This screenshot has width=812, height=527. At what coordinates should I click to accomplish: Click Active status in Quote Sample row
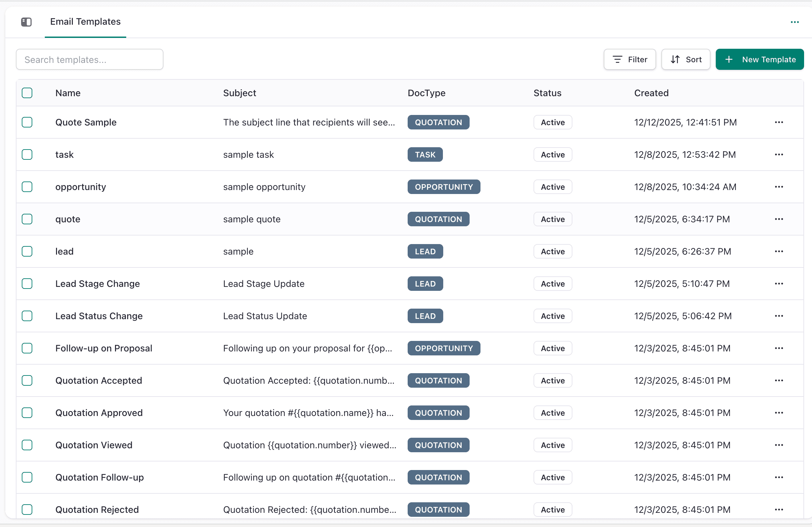pyautogui.click(x=553, y=123)
